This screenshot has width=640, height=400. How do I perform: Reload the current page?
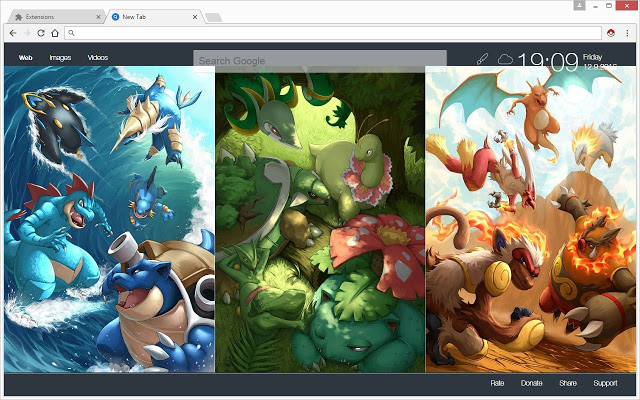41,33
